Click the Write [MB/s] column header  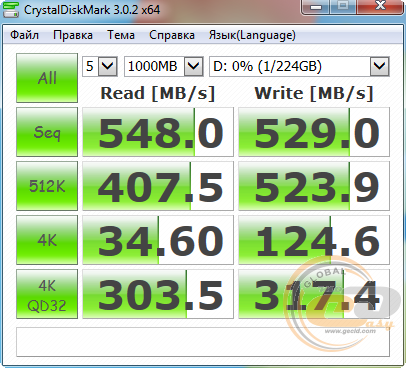pyautogui.click(x=314, y=93)
